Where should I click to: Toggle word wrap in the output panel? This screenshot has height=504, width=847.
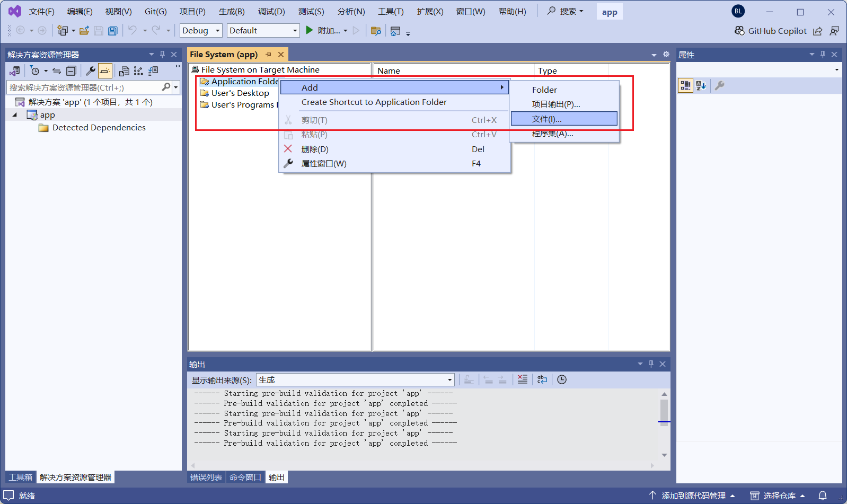click(542, 379)
